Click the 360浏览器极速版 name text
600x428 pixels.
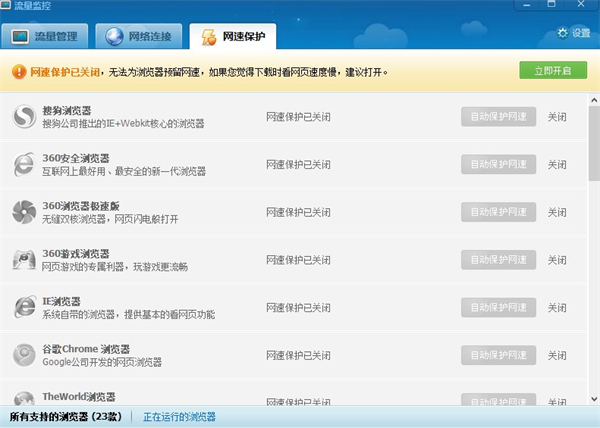[81, 206]
